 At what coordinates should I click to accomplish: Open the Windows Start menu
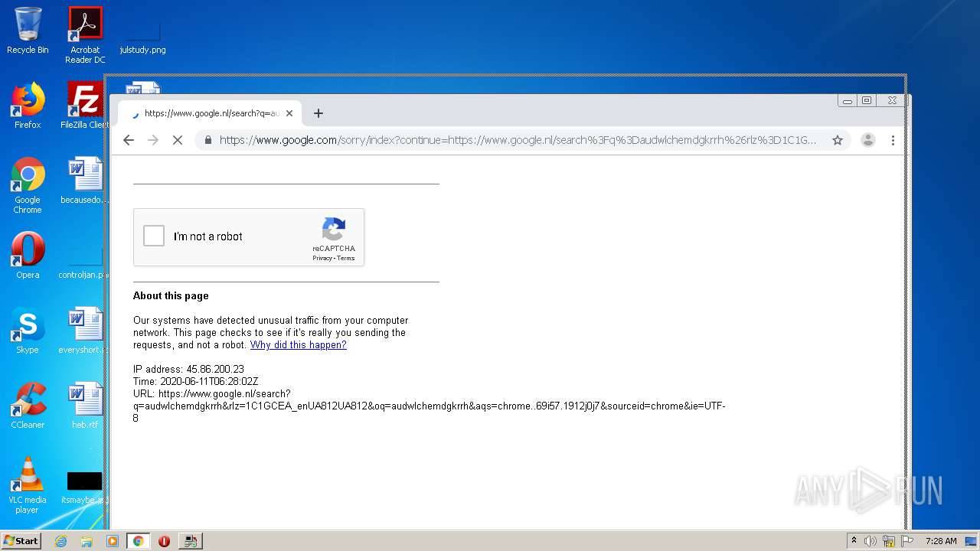[21, 540]
